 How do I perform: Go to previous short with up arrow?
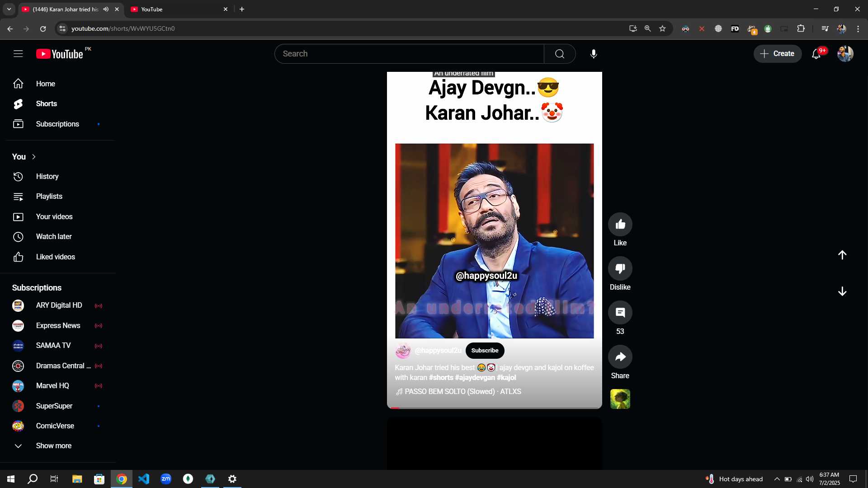[842, 255]
